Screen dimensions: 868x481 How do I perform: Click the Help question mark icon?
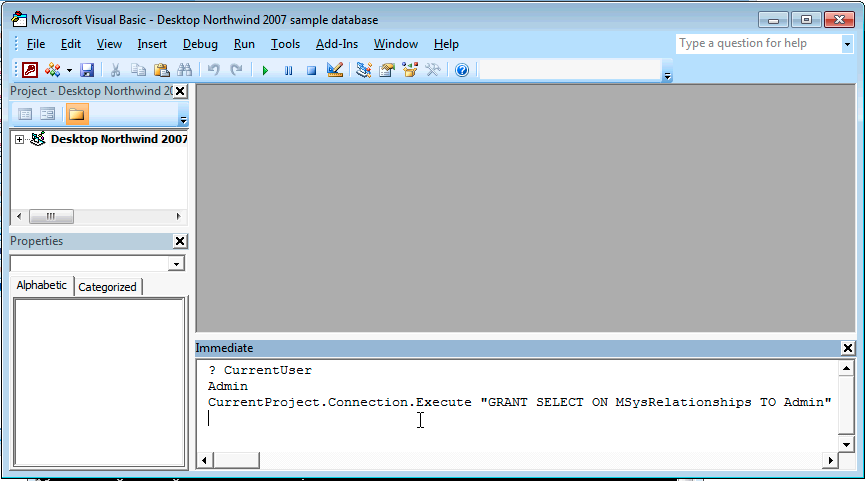point(461,70)
